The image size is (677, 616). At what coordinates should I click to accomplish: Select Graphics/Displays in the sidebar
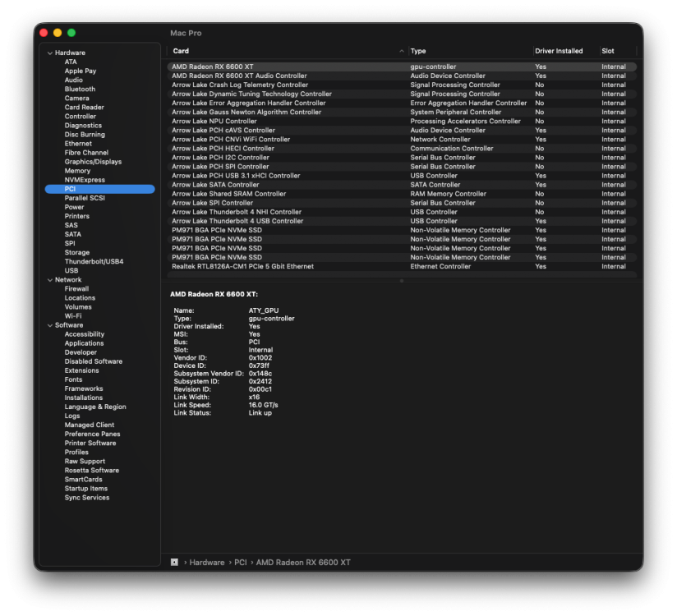coord(93,162)
